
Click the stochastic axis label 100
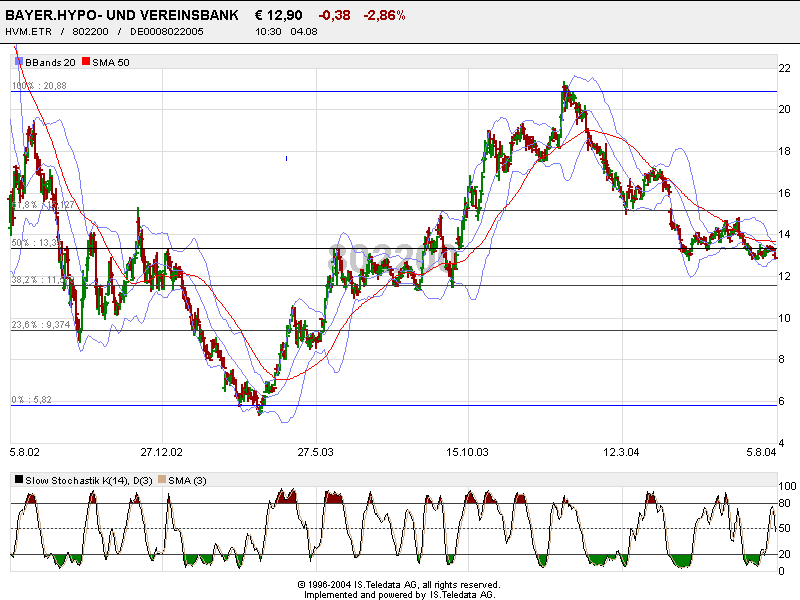point(787,486)
